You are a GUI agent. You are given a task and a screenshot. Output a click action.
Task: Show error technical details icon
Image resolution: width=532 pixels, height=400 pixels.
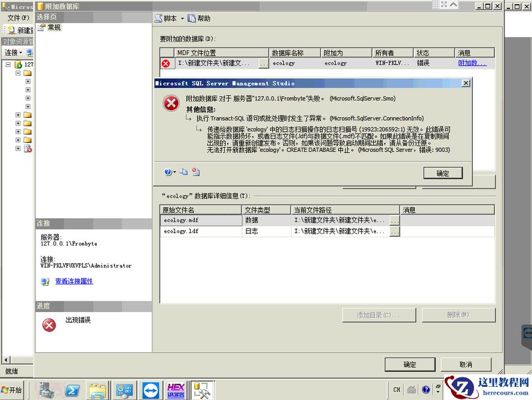tap(196, 172)
